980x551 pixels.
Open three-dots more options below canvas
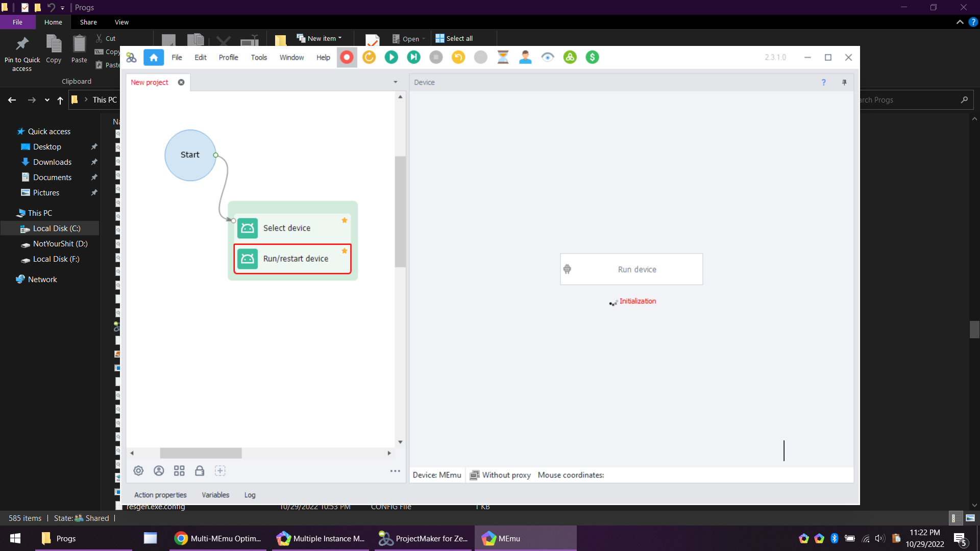[x=395, y=471]
